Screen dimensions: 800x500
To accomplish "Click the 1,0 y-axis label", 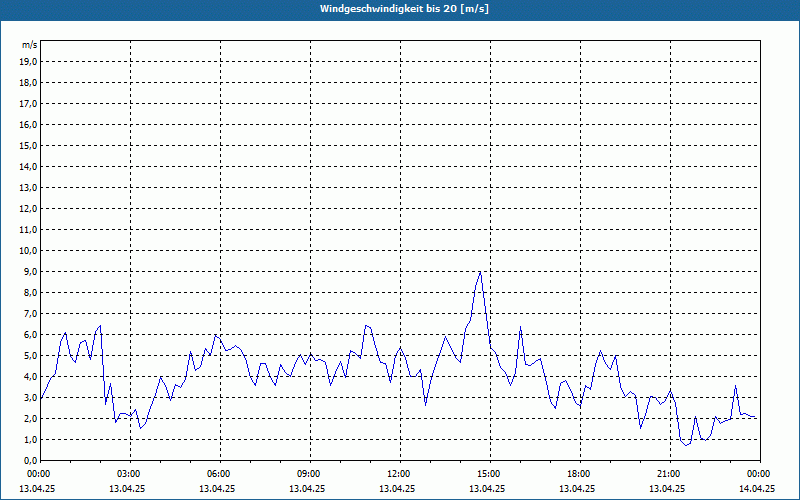I will click(31, 439).
